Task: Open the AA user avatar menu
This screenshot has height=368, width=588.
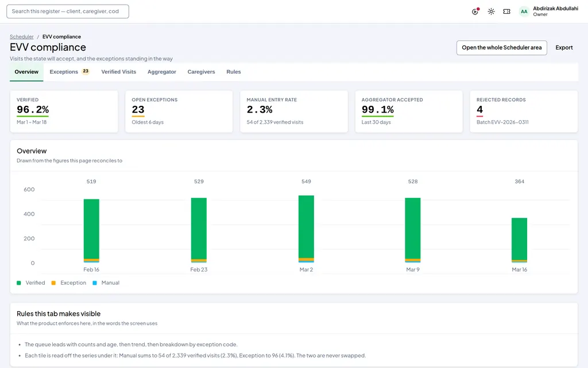Action: click(x=524, y=11)
